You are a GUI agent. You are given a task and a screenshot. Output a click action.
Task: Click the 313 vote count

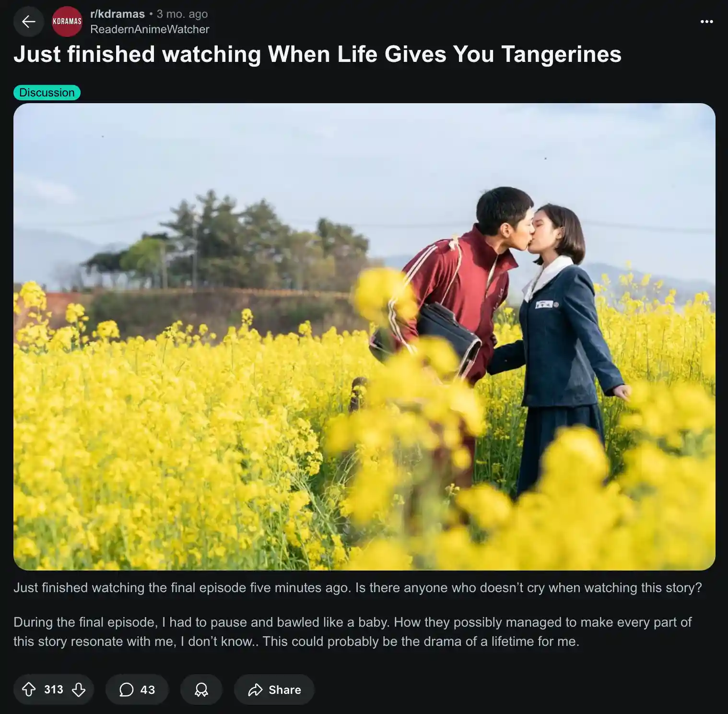pyautogui.click(x=54, y=690)
